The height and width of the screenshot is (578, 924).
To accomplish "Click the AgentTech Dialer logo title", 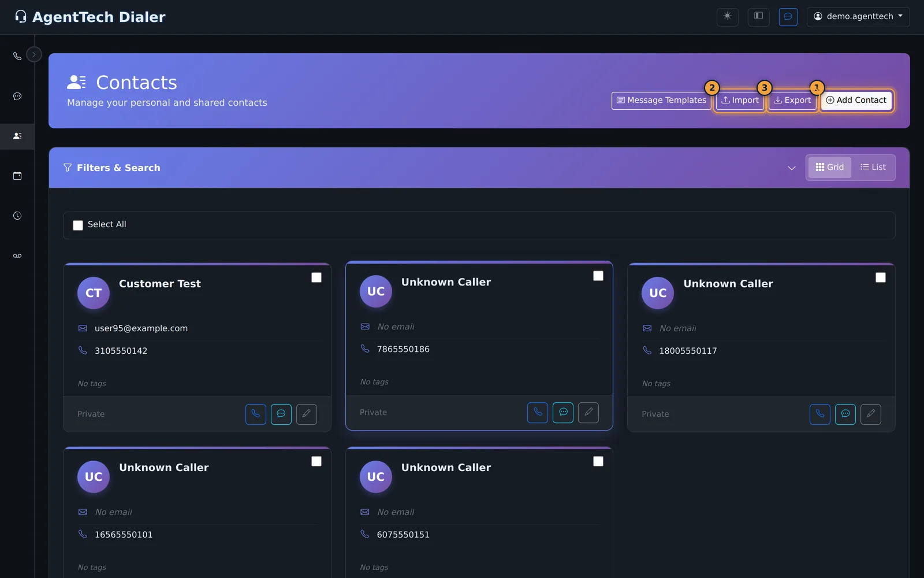I will pos(90,17).
